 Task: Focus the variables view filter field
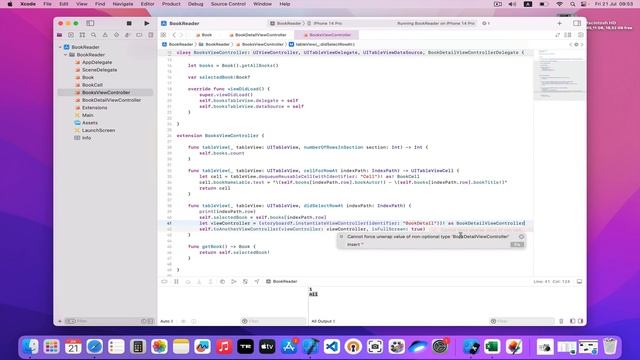[273, 321]
